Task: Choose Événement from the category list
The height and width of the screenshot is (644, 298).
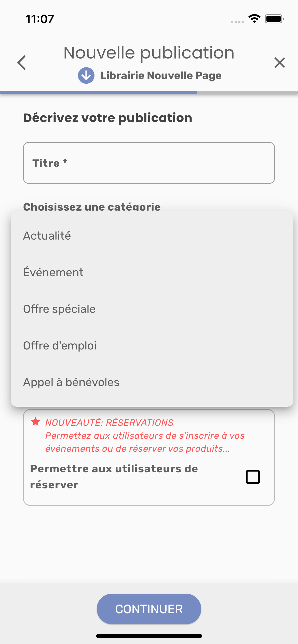Action: pyautogui.click(x=53, y=272)
